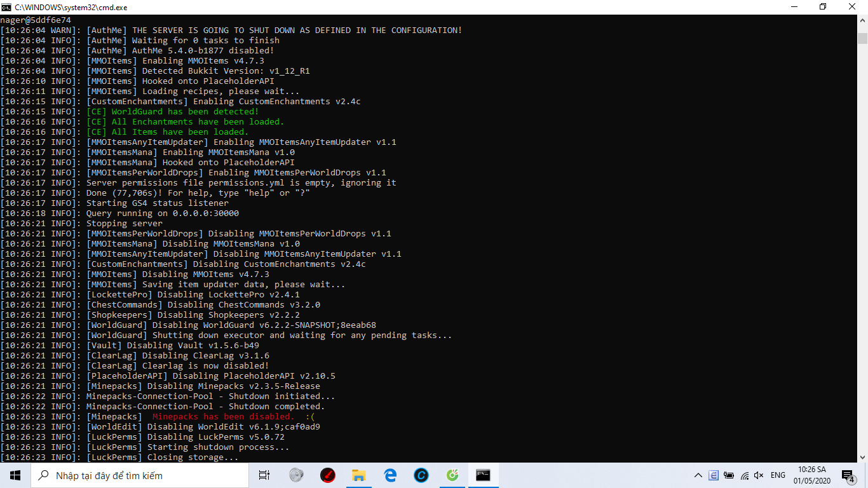
Task: Click 'Enabling CustomEnchantments v2.4c' line
Action: coord(180,102)
